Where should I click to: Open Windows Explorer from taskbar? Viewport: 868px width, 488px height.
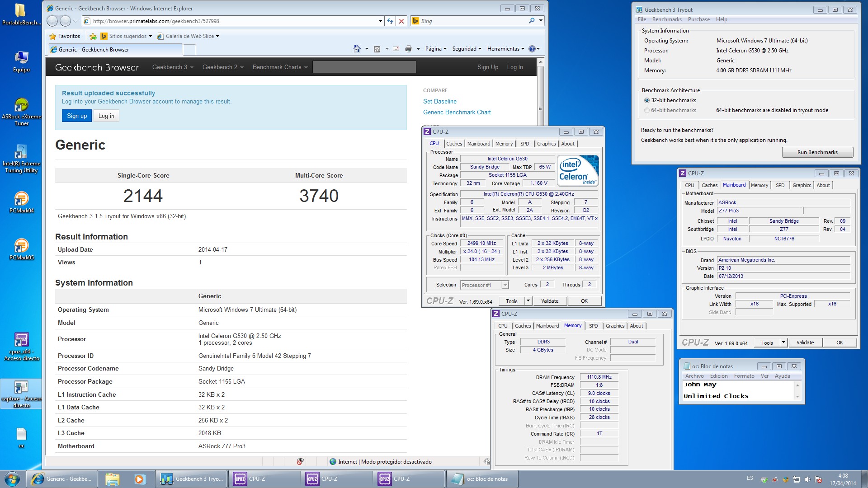tap(112, 479)
